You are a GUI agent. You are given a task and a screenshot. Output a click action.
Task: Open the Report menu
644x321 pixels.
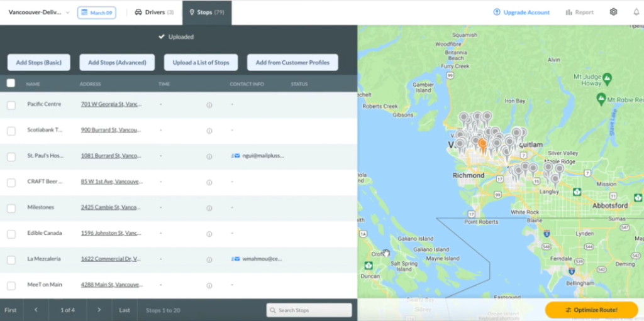[579, 13]
